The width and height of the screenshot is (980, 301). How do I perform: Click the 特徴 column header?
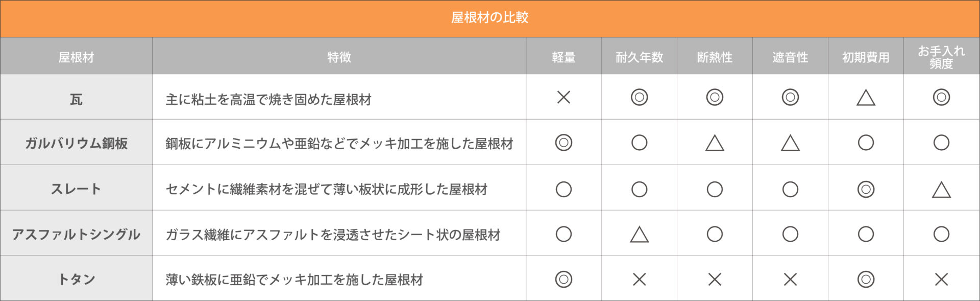[x=339, y=57]
